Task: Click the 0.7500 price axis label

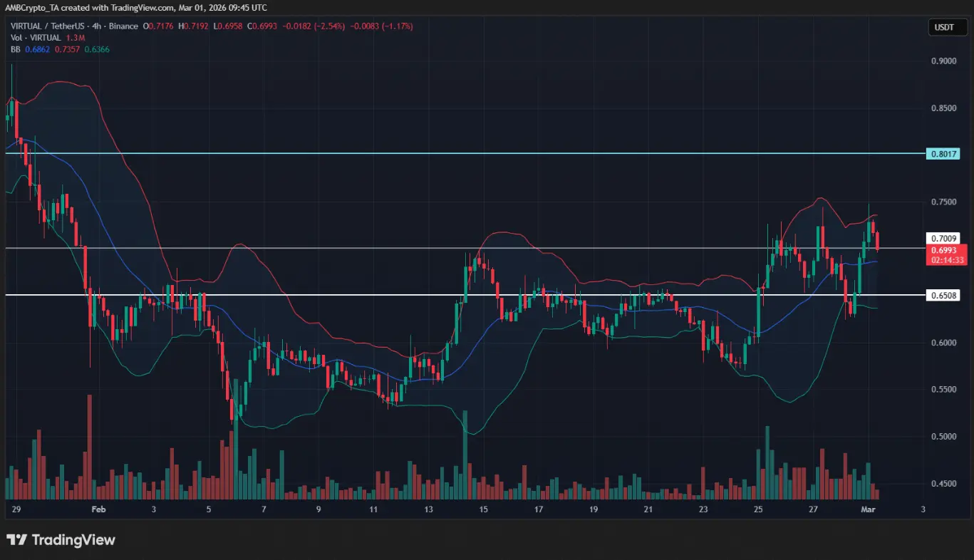Action: click(944, 202)
